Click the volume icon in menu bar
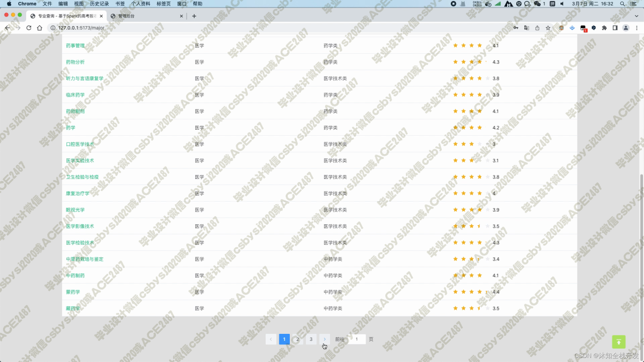644x362 pixels. coord(562,4)
